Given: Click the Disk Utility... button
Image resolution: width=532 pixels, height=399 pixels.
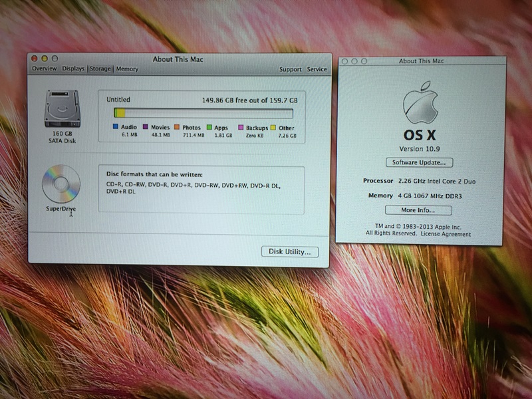Looking at the screenshot, I should click(290, 252).
